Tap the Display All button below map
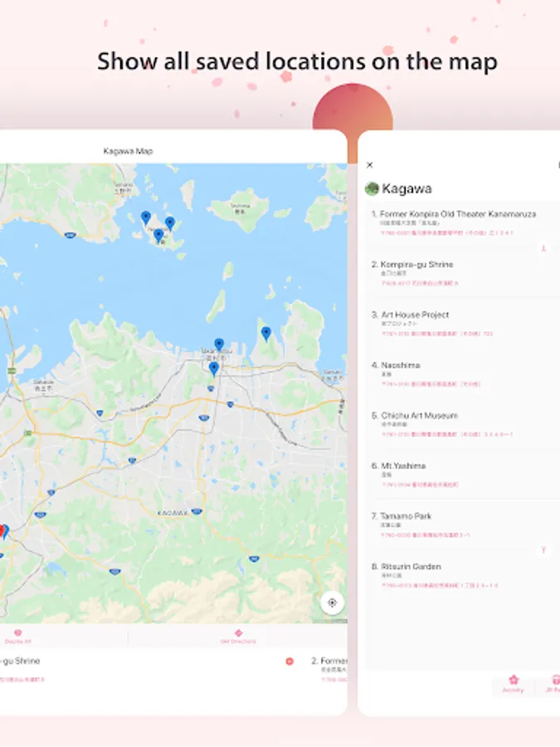The image size is (560, 747). (x=17, y=637)
